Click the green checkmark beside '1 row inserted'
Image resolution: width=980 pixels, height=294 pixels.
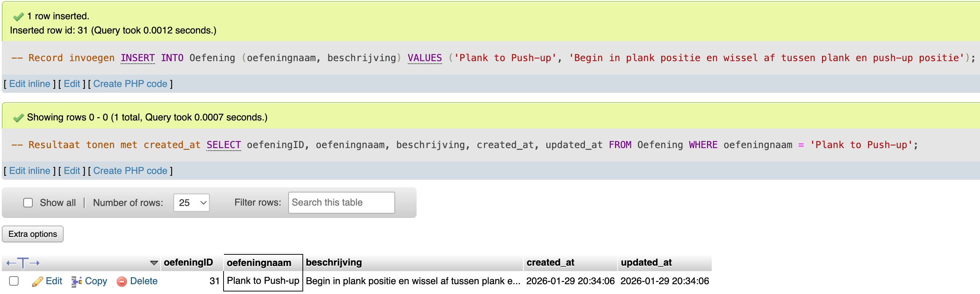[x=18, y=16]
